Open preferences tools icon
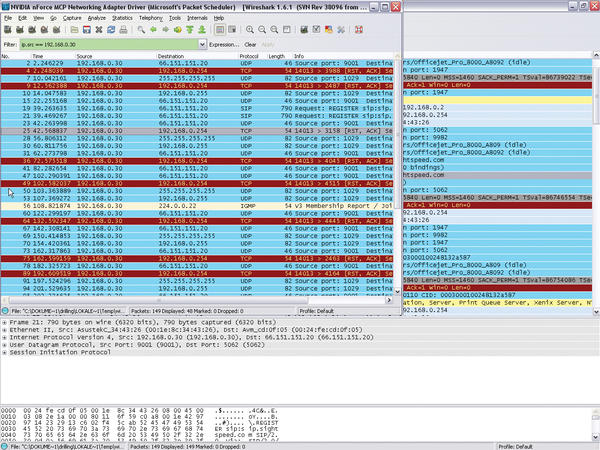Screen dimensions: 600x450 coord(341,29)
